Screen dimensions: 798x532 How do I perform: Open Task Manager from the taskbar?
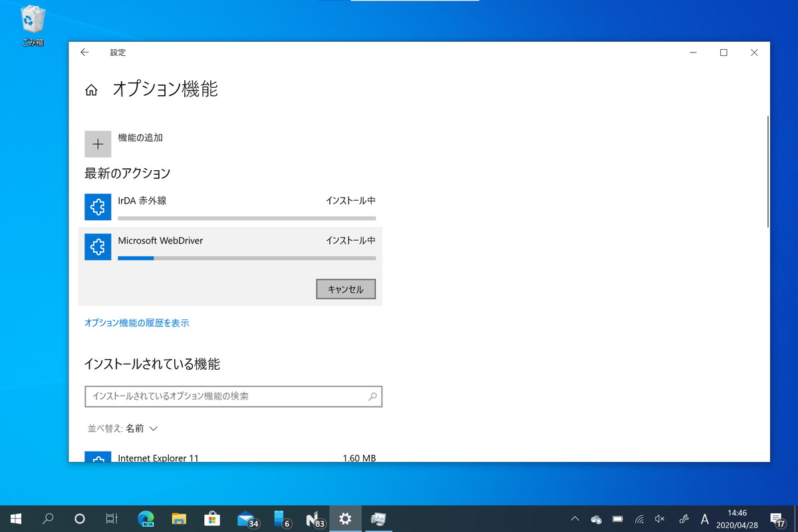click(378, 518)
